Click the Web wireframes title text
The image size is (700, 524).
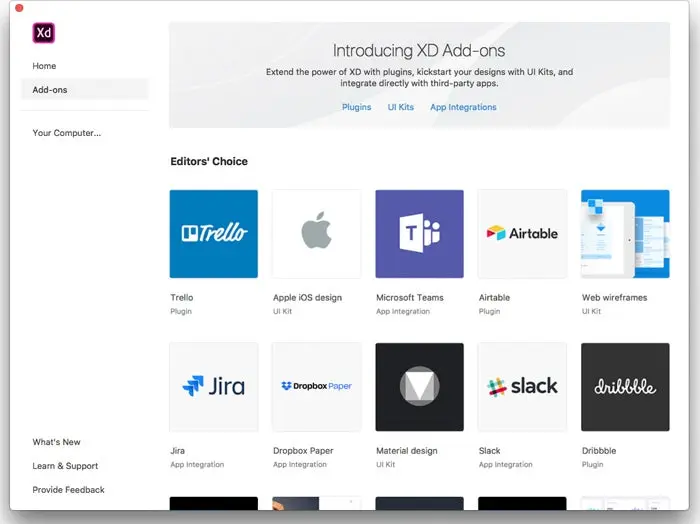[614, 297]
